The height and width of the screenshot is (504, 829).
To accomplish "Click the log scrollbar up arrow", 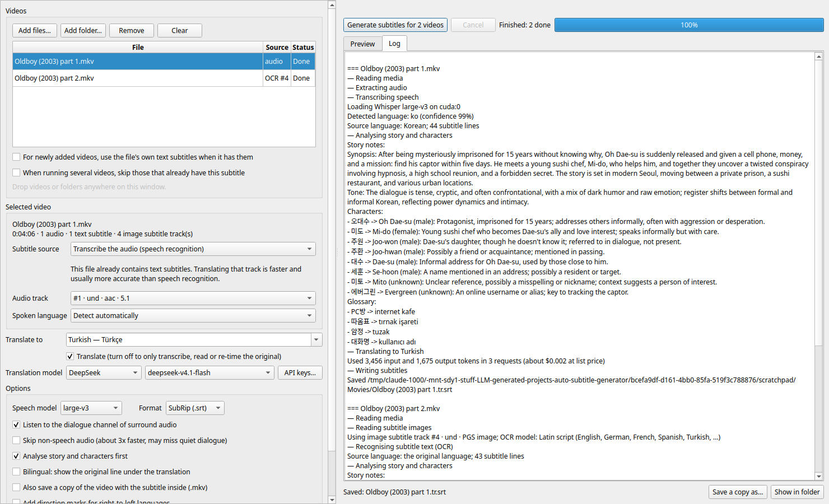I will pyautogui.click(x=819, y=57).
